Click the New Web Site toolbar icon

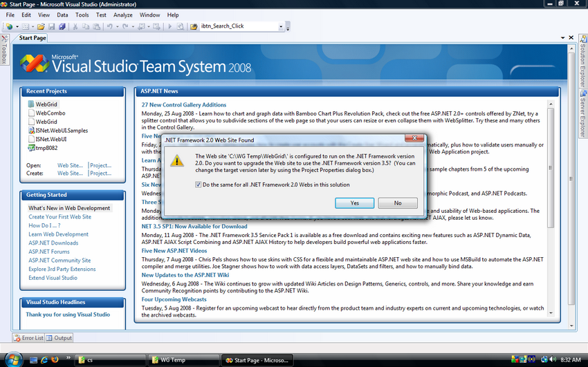click(10, 26)
